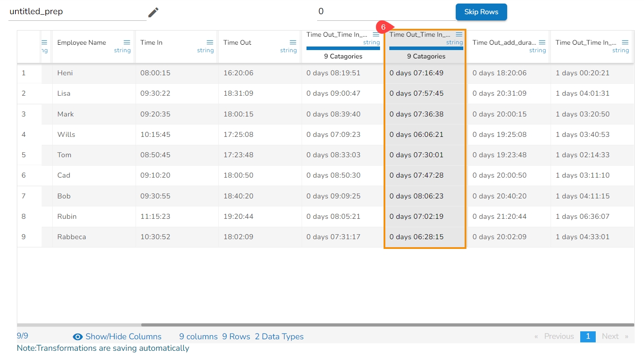The height and width of the screenshot is (357, 644).
Task: Select the cell containing Rabbeca
Action: click(x=72, y=237)
